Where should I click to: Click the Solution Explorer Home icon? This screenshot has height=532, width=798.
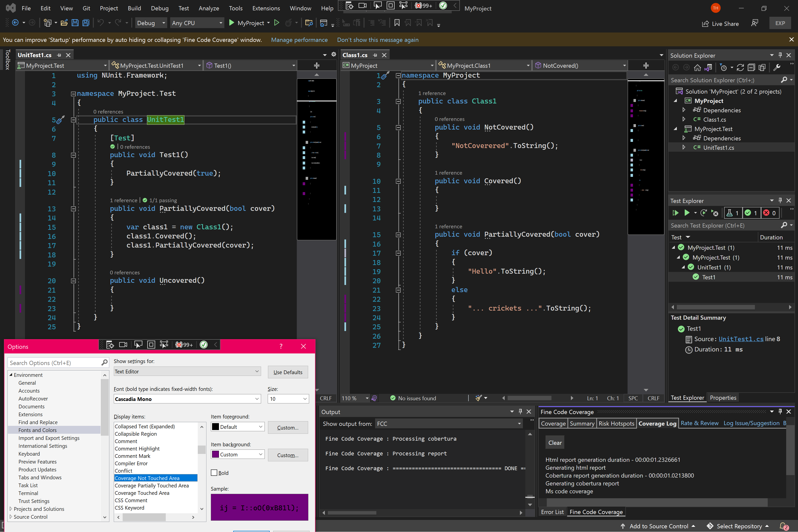(x=697, y=67)
